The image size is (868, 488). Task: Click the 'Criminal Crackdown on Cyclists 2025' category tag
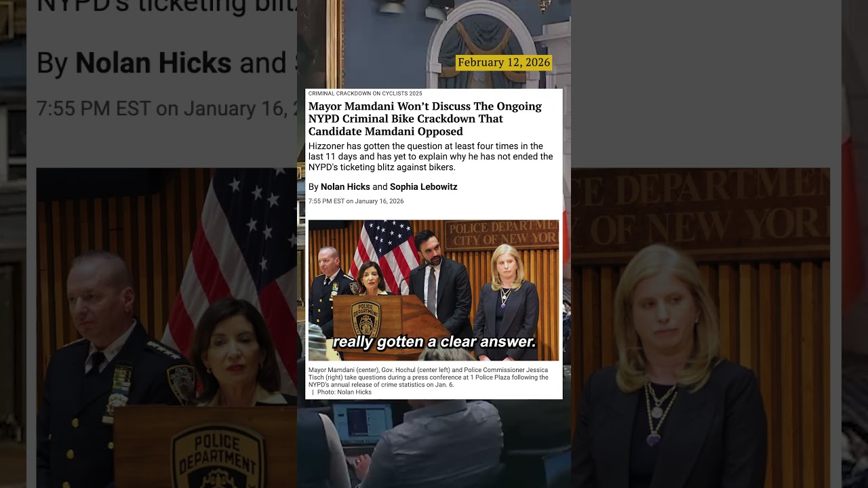pyautogui.click(x=365, y=94)
